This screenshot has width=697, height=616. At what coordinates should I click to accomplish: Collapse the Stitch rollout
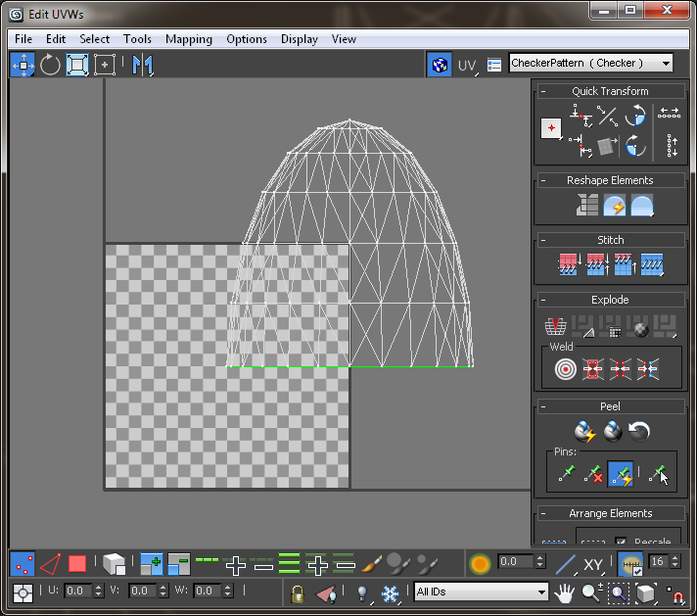point(543,240)
